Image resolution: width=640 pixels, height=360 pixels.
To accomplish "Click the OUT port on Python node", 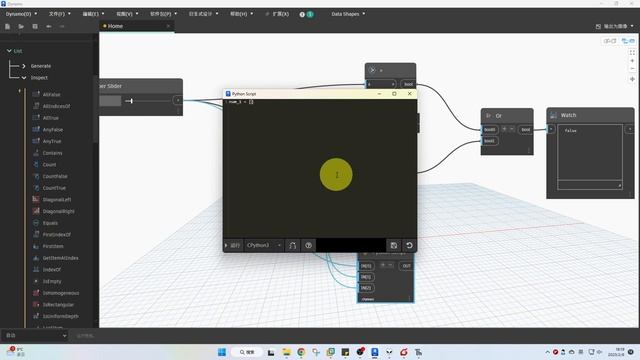I will click(x=406, y=266).
